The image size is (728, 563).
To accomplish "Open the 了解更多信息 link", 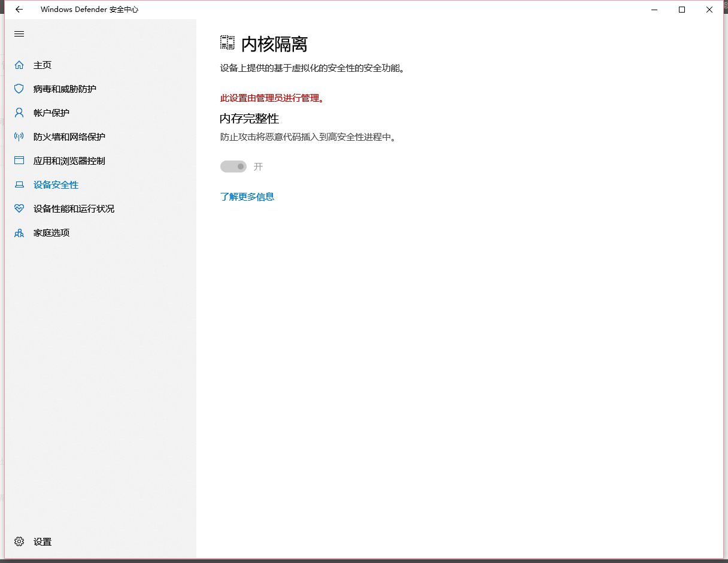I will click(247, 196).
